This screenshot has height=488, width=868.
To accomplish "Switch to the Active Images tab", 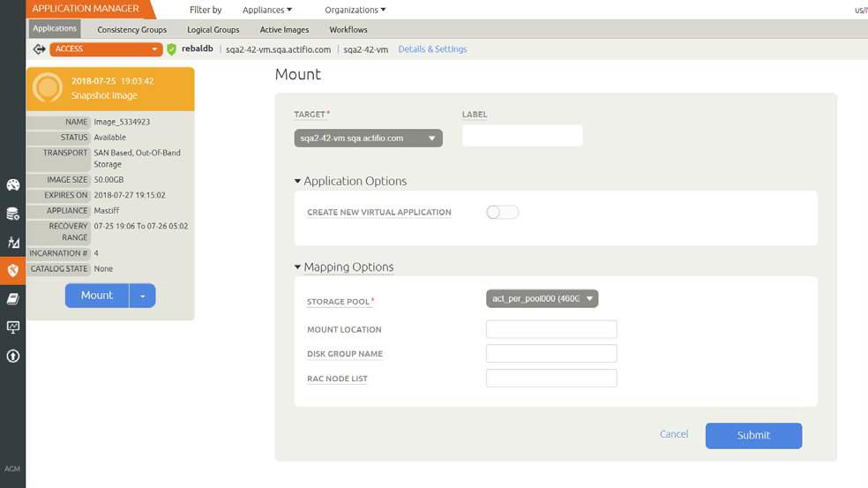I will pos(285,29).
